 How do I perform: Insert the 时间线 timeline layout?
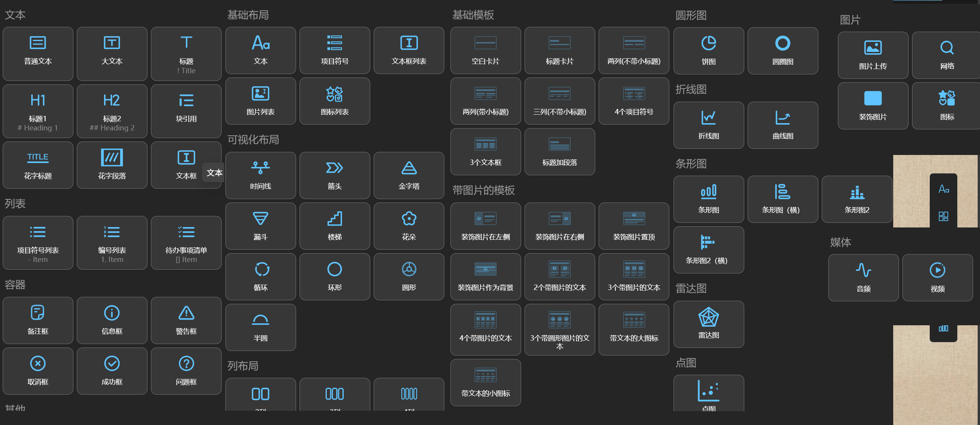[x=260, y=175]
